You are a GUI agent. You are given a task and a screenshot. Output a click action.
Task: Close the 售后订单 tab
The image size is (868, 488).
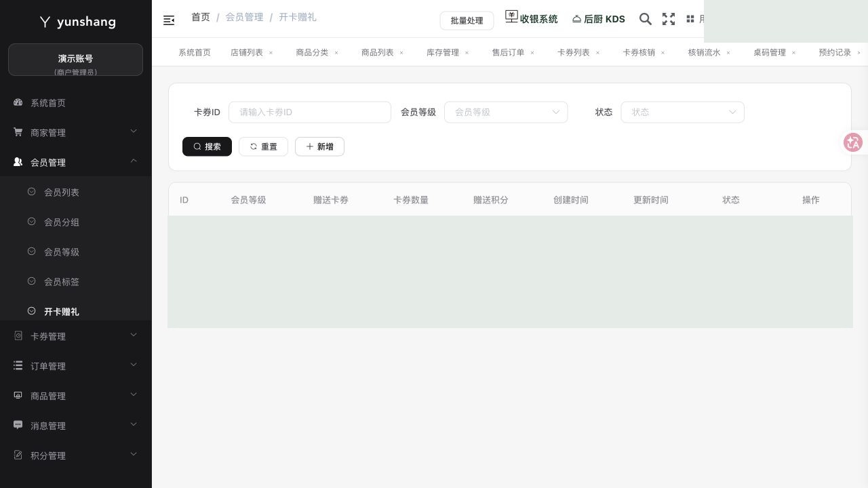pyautogui.click(x=532, y=53)
